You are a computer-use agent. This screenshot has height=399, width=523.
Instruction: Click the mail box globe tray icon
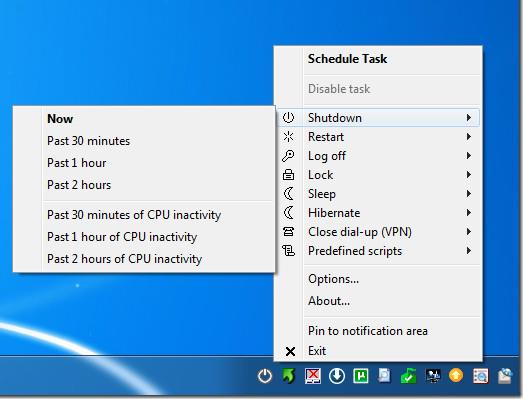pos(505,376)
